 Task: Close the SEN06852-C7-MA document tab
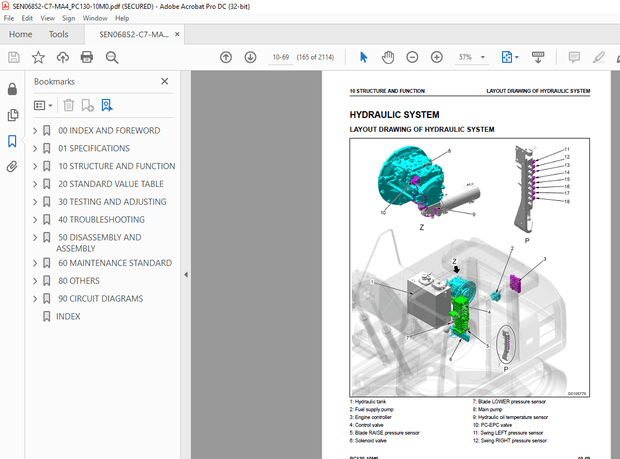click(x=177, y=34)
